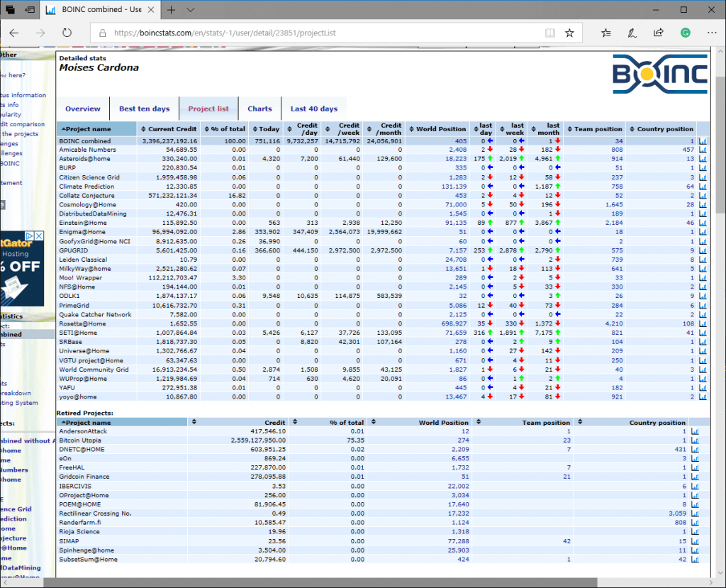Click the 'Rosetta@Home' project name
This screenshot has width=726, height=588.
82,324
